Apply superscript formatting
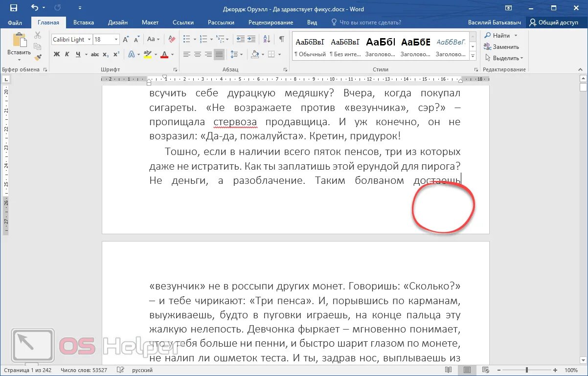This screenshot has height=376, width=588. pos(116,54)
